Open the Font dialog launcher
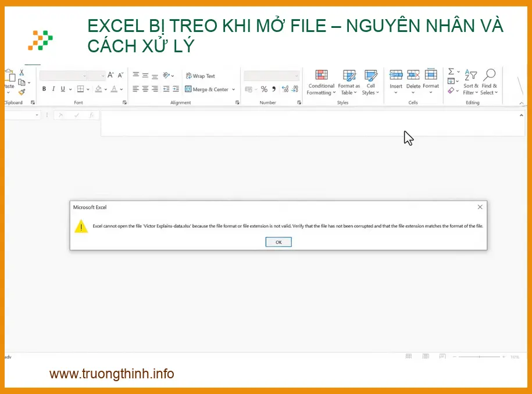 124,102
